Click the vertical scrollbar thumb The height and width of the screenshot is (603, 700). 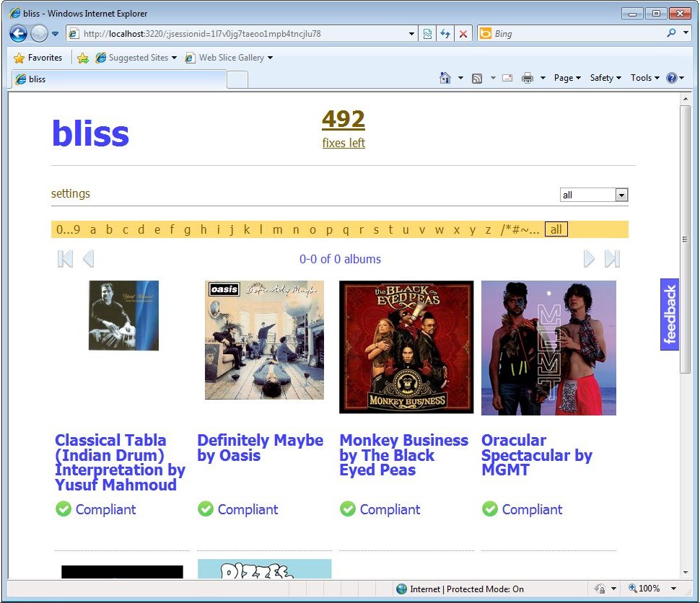(686, 239)
